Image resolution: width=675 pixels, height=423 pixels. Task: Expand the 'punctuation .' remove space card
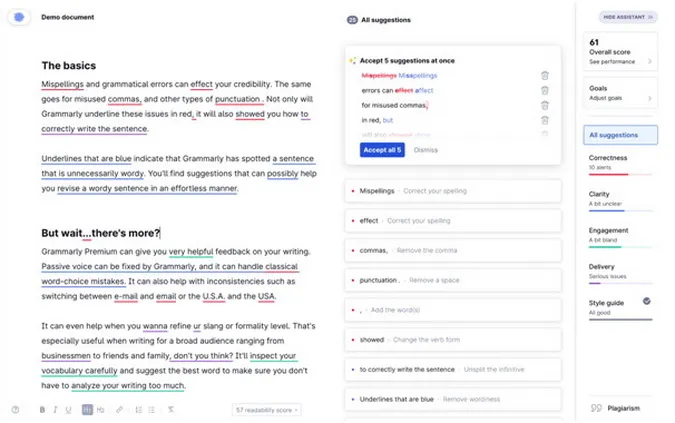453,280
